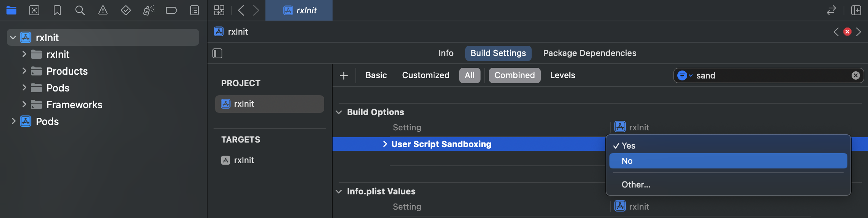Expand the User Script Sandboxing row
The height and width of the screenshot is (218, 868).
385,144
